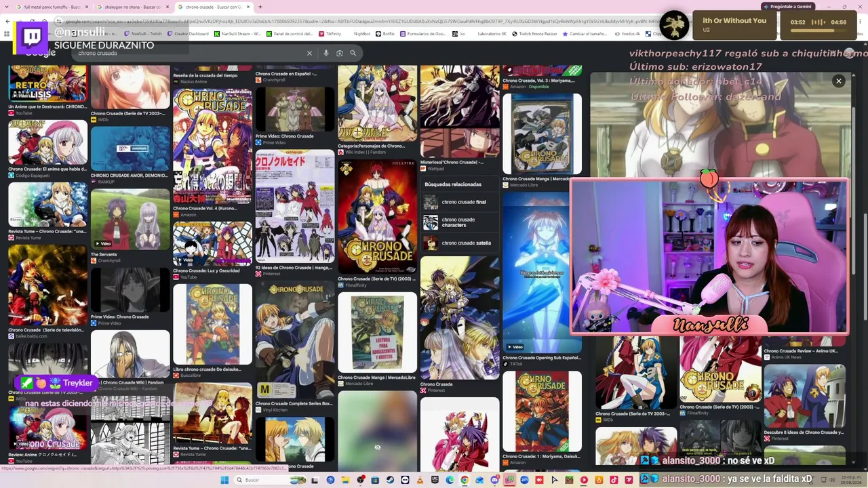This screenshot has width=868, height=488.
Task: Start voice search with microphone icon
Action: coord(326,53)
